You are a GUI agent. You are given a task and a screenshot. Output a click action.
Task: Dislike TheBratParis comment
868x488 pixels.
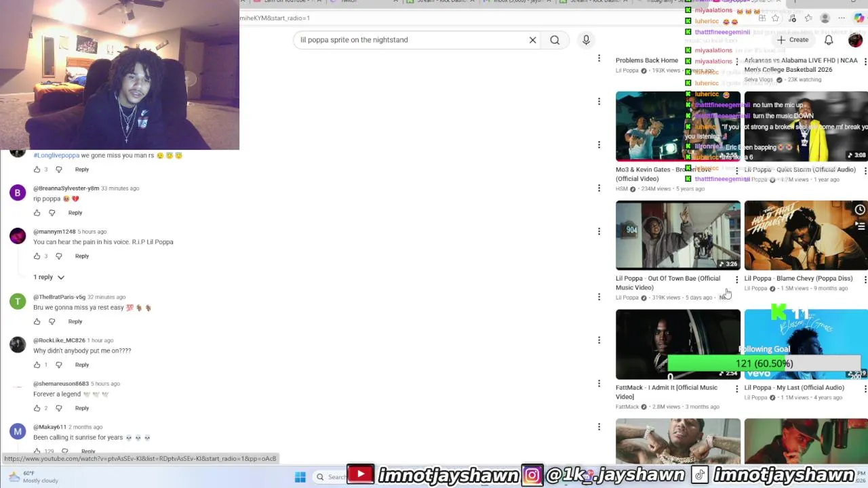pos(52,321)
